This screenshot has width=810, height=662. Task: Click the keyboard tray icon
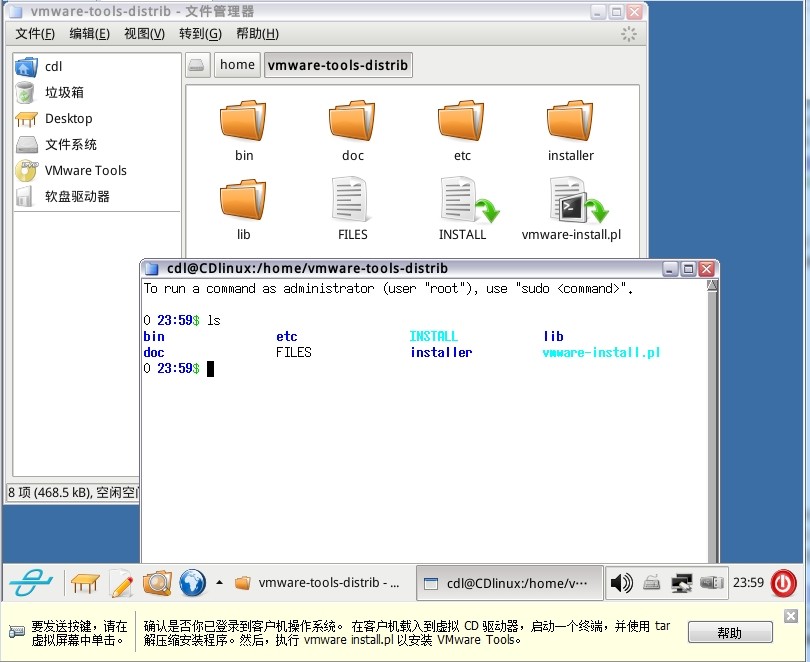point(651,583)
